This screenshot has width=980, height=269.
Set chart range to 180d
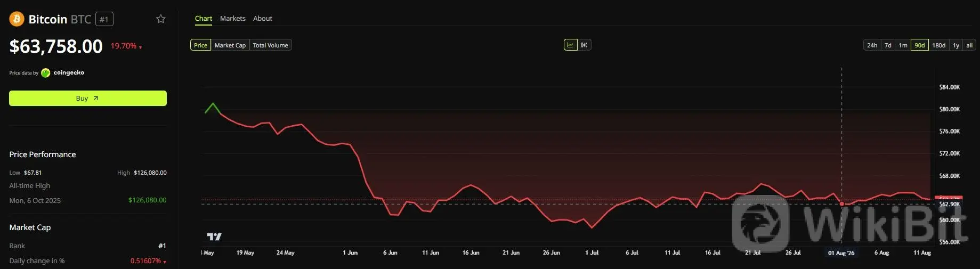[x=939, y=45]
